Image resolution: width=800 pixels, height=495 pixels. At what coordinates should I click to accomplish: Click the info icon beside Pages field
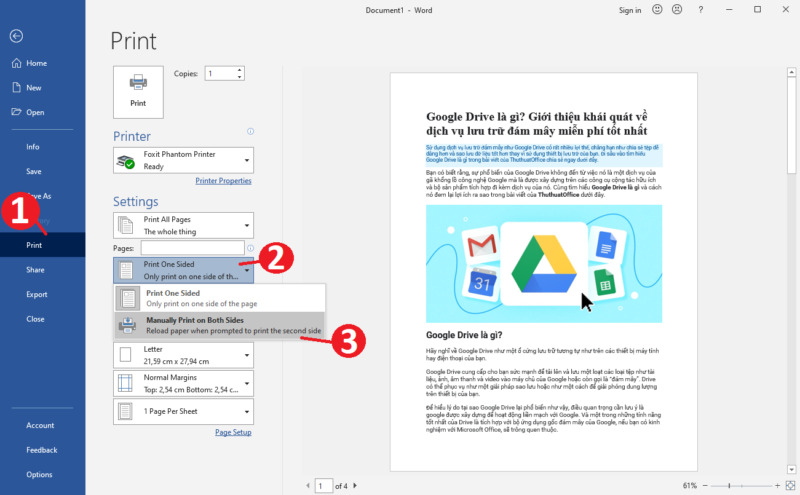point(250,247)
